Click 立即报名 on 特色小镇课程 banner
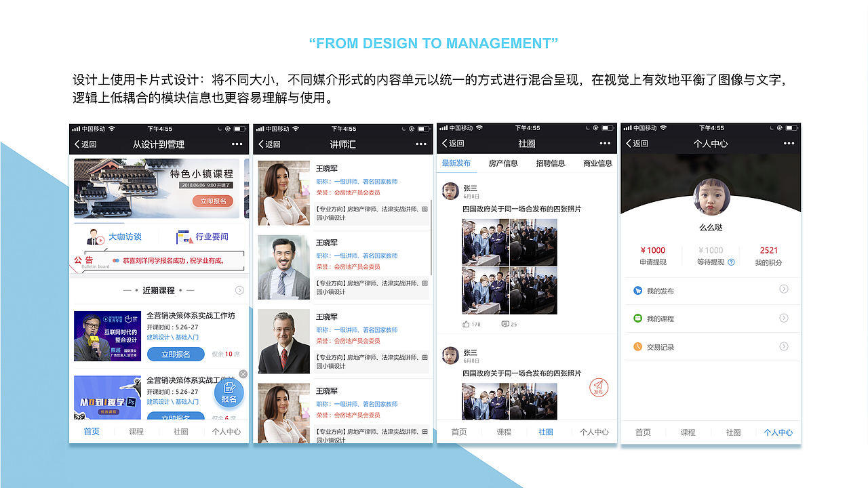 [x=214, y=201]
